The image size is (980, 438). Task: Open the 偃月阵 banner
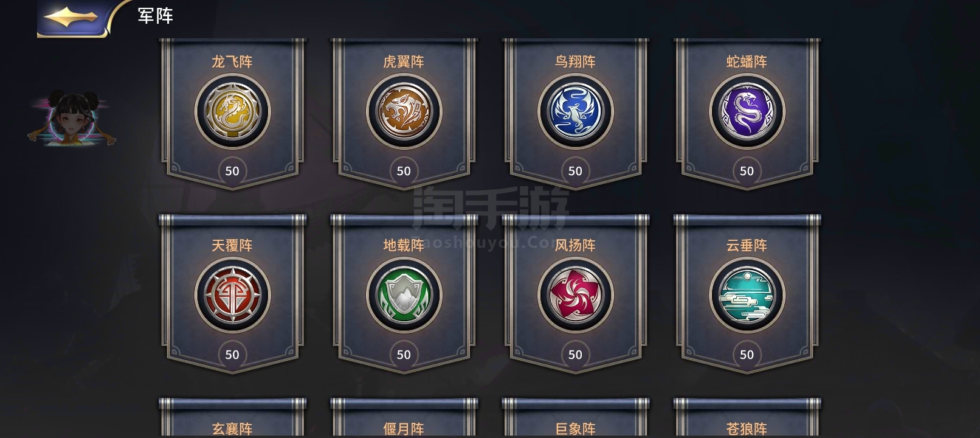point(404,419)
